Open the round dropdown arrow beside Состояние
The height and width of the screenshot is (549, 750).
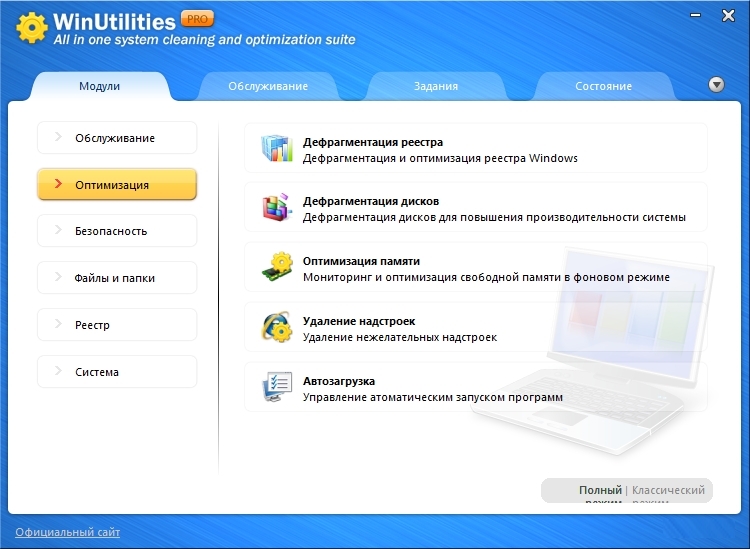point(716,85)
